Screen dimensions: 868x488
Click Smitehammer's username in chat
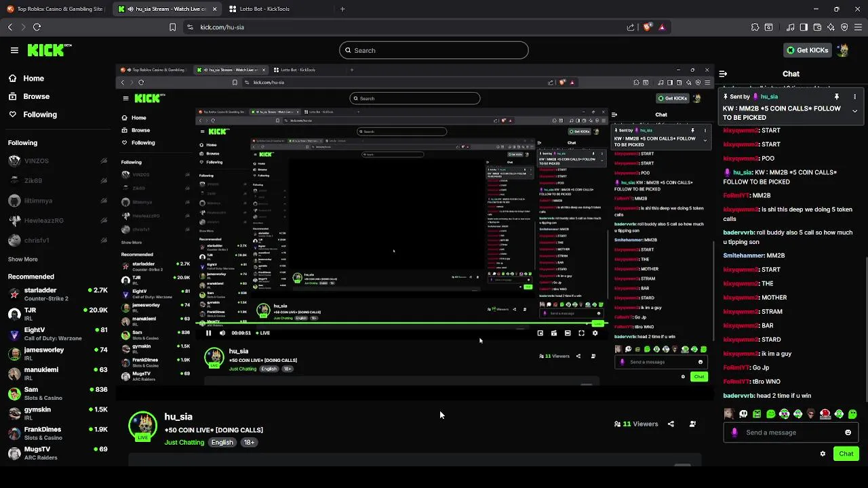pos(743,256)
